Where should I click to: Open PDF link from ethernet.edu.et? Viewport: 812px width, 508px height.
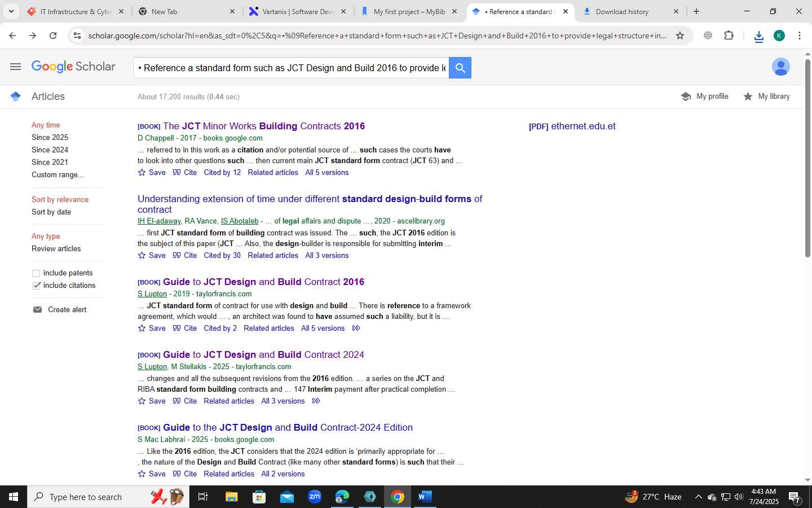[x=572, y=126]
